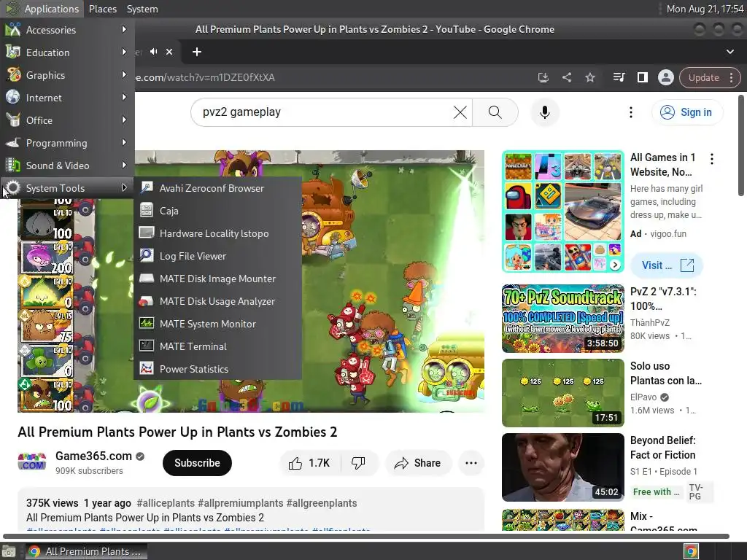Screen dimensions: 747x560
Task: Open MATE Disk Usage Analyzer
Action: coord(217,301)
